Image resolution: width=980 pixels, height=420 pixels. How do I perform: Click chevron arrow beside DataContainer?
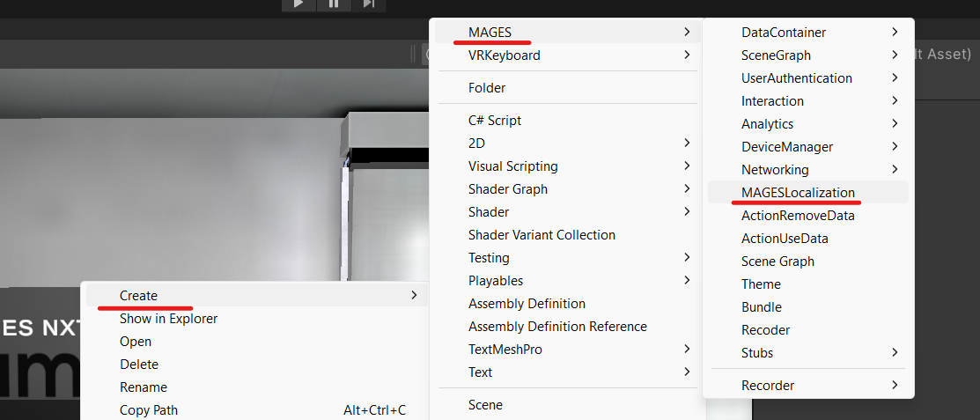pyautogui.click(x=895, y=31)
